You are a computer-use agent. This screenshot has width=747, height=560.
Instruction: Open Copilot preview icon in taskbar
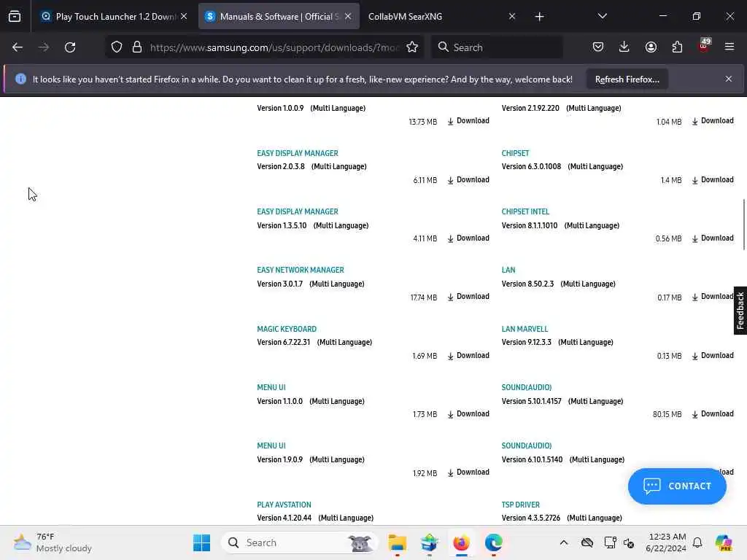723,542
